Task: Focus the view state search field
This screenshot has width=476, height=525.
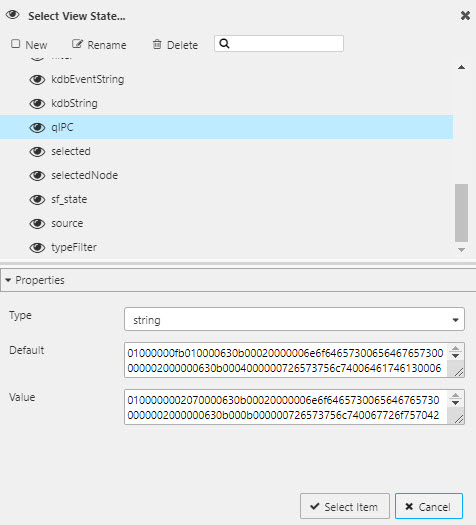Action: click(x=279, y=44)
